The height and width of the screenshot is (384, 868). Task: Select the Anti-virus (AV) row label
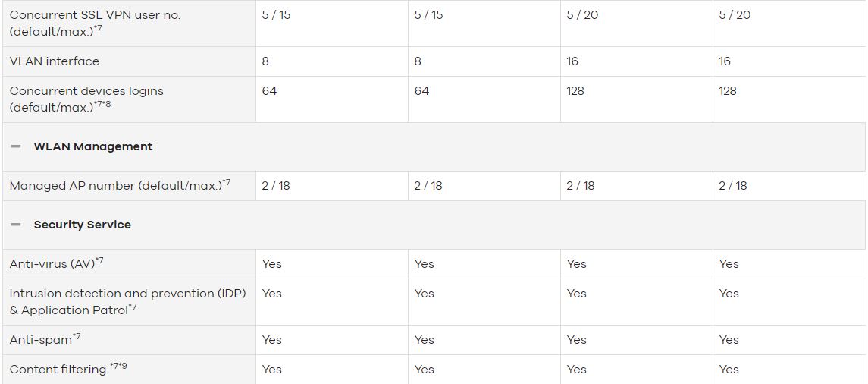52,264
